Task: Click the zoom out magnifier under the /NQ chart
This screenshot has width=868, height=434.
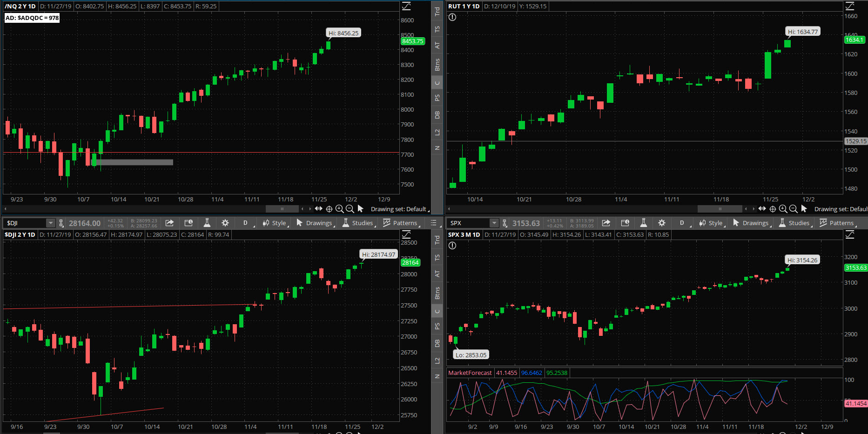Action: click(350, 209)
